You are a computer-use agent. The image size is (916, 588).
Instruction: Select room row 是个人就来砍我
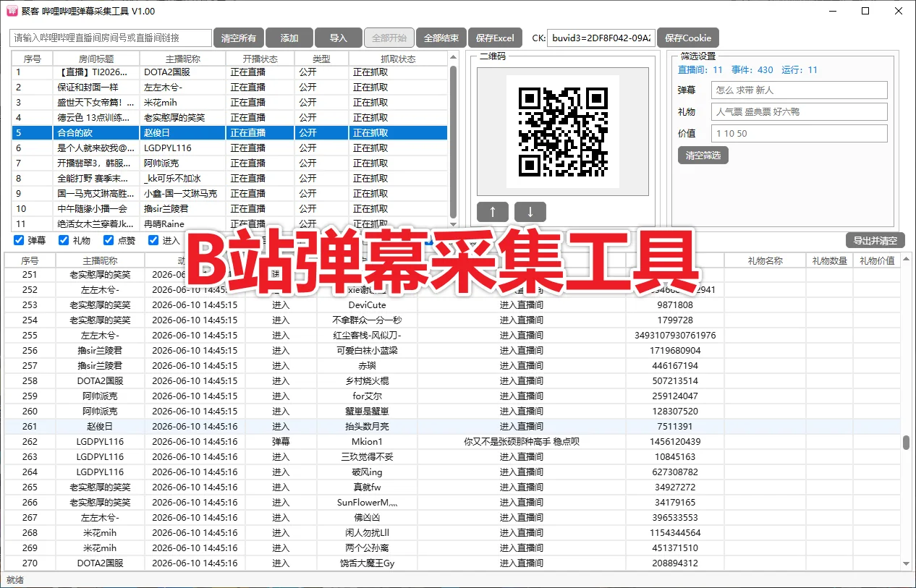229,148
